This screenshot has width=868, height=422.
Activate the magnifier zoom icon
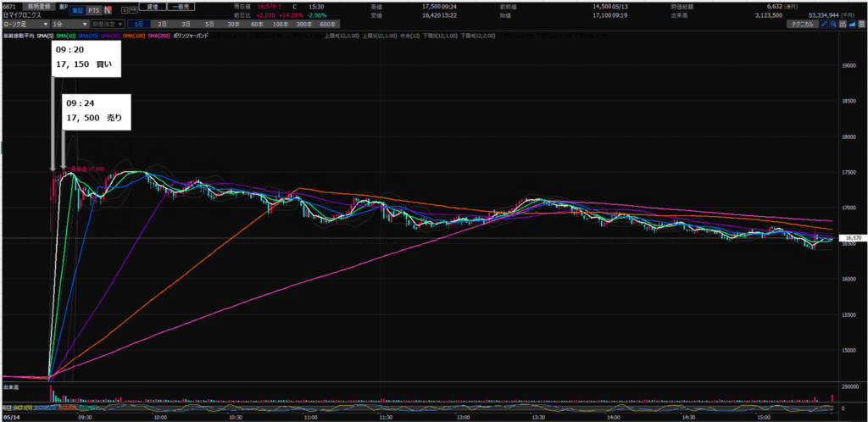tap(833, 25)
